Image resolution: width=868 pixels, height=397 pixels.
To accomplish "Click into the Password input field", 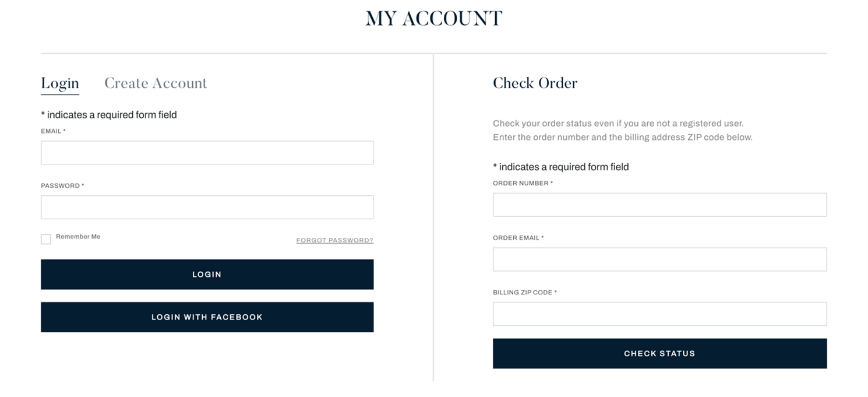I will (207, 207).
